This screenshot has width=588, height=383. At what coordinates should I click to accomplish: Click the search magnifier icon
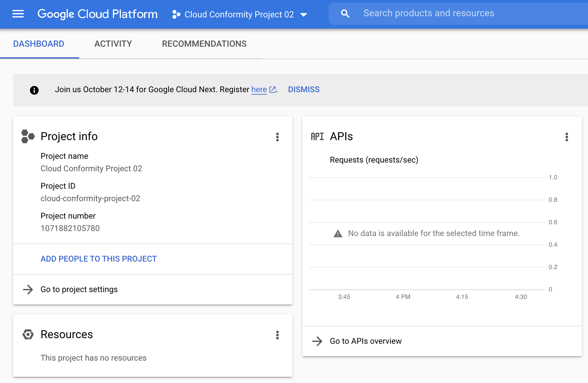[345, 13]
